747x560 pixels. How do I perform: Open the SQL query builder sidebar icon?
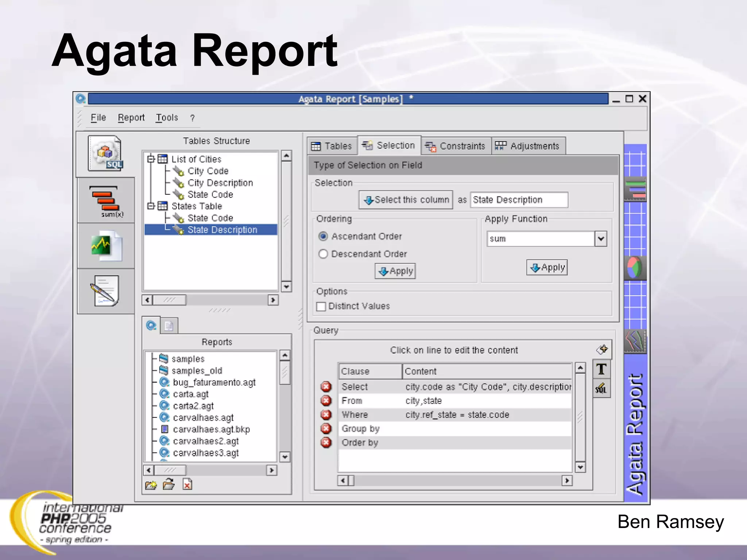[106, 153]
